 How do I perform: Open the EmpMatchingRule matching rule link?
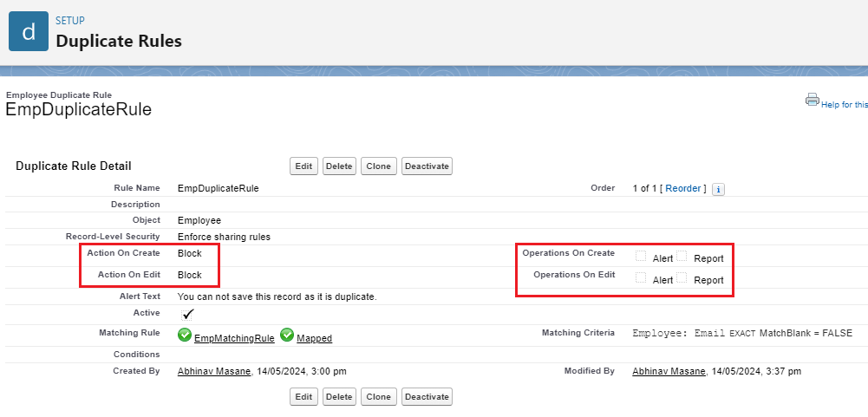click(x=234, y=339)
